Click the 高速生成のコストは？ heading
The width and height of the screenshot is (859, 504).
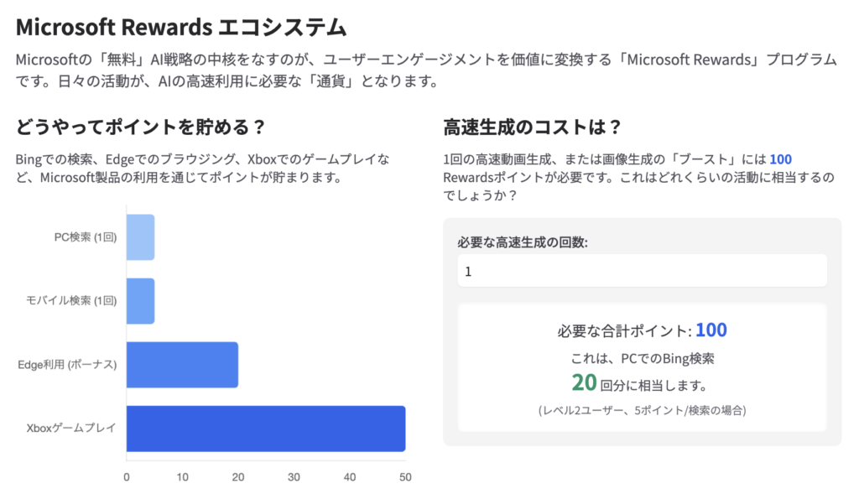(533, 127)
